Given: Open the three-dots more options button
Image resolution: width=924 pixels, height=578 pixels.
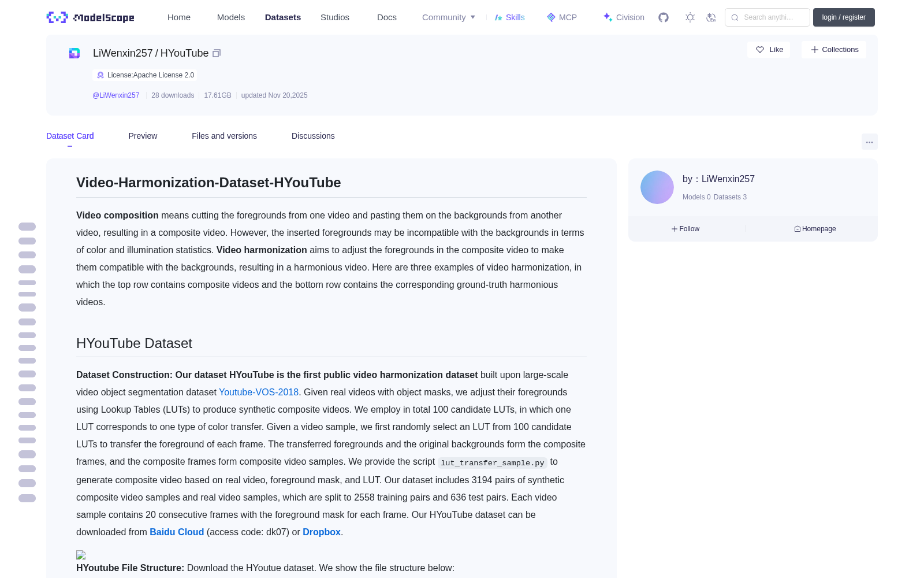Looking at the screenshot, I should [869, 142].
